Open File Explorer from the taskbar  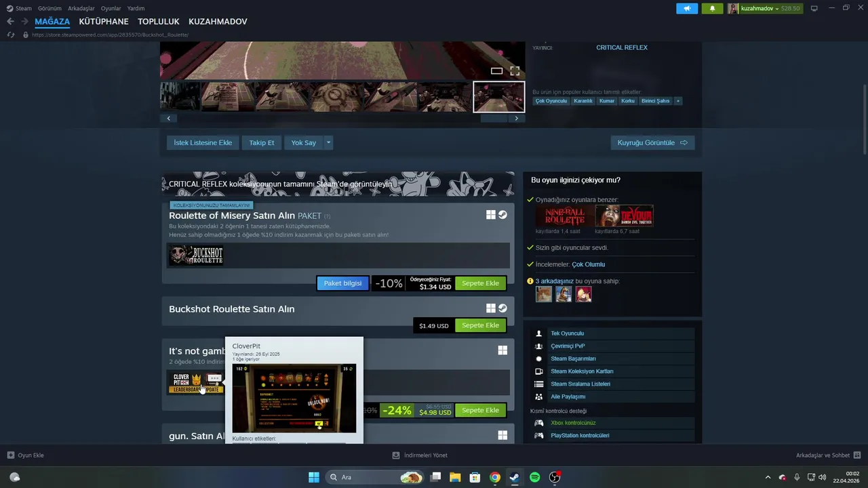455,477
